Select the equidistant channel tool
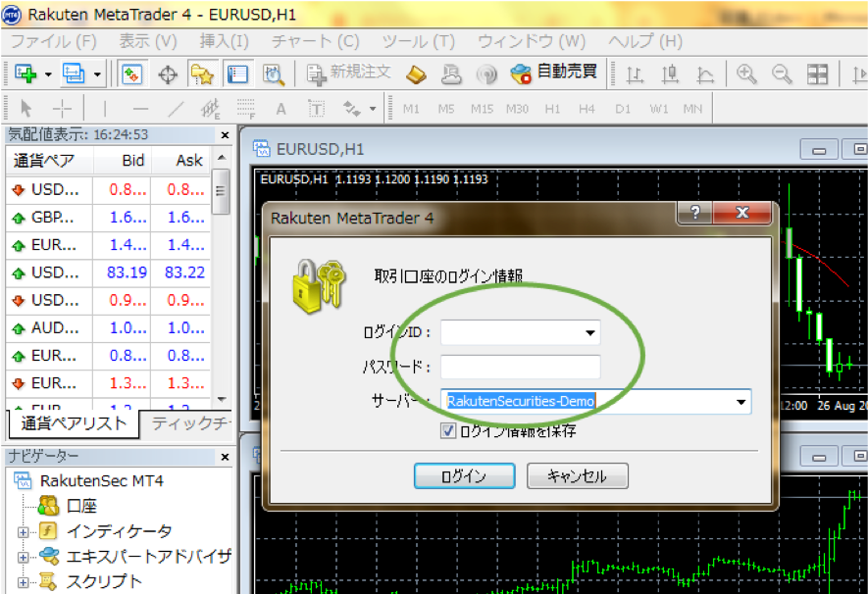868x594 pixels. (x=210, y=109)
